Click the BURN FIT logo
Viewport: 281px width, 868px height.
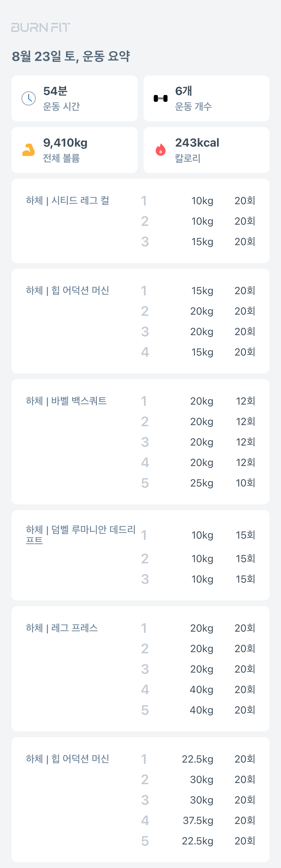pos(41,27)
